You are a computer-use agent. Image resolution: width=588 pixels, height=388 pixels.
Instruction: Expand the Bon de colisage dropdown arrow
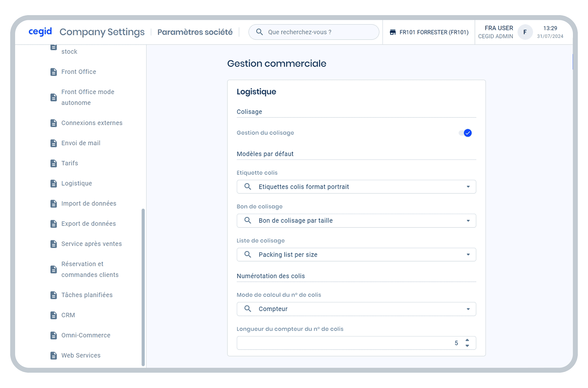coord(469,221)
